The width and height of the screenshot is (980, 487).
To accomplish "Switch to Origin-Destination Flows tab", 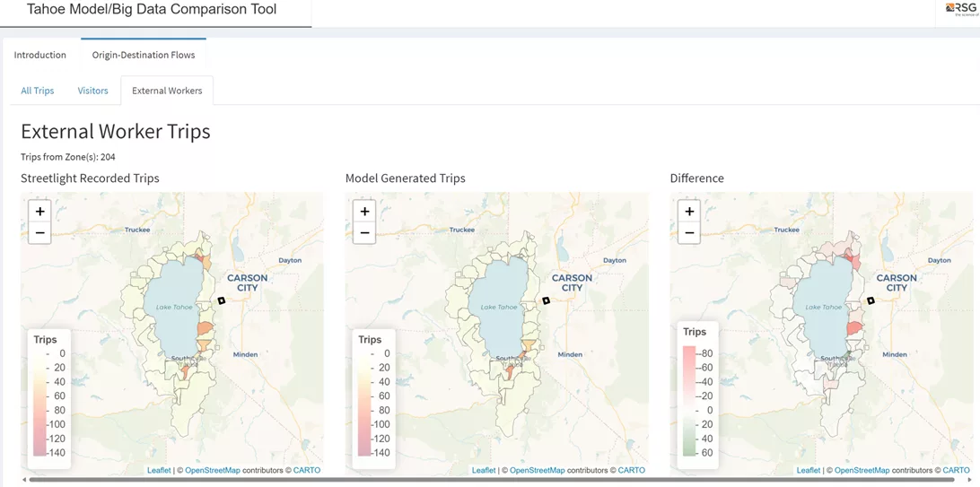I will [144, 55].
